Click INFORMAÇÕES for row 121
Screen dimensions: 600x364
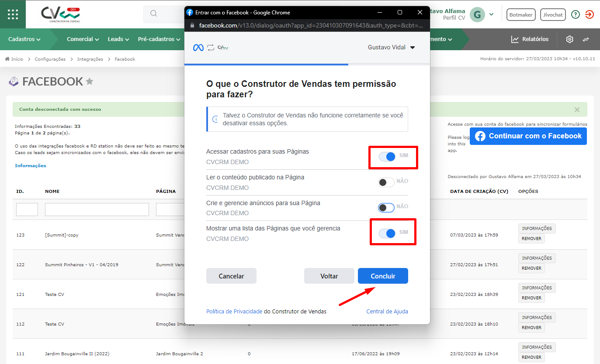pyautogui.click(x=537, y=288)
